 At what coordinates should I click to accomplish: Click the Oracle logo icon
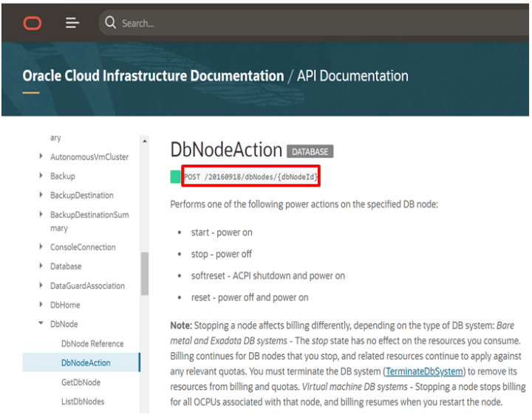click(33, 23)
